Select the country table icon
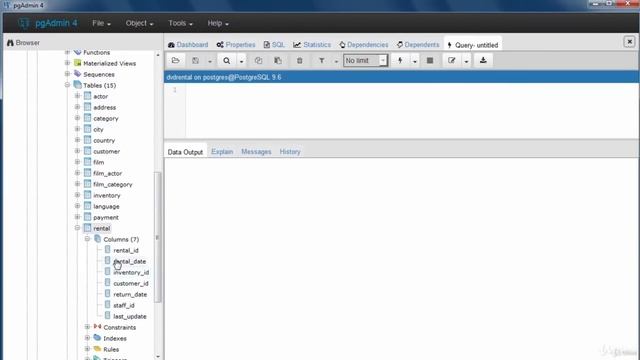The height and width of the screenshot is (360, 640). coord(87,140)
